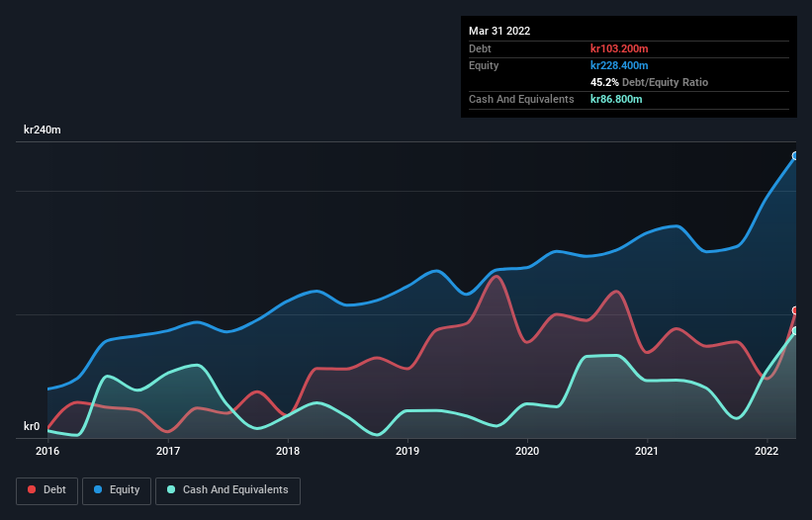Click the Equity label in tooltip
This screenshot has width=812, height=520.
point(484,65)
